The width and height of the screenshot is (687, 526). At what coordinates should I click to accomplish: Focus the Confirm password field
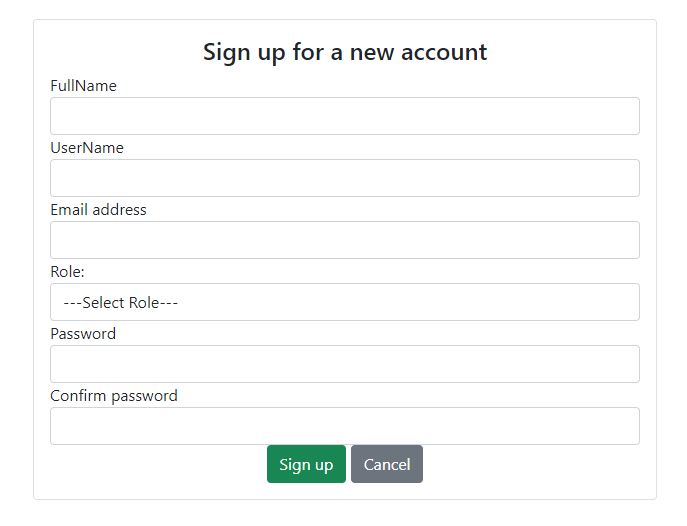[x=344, y=426]
